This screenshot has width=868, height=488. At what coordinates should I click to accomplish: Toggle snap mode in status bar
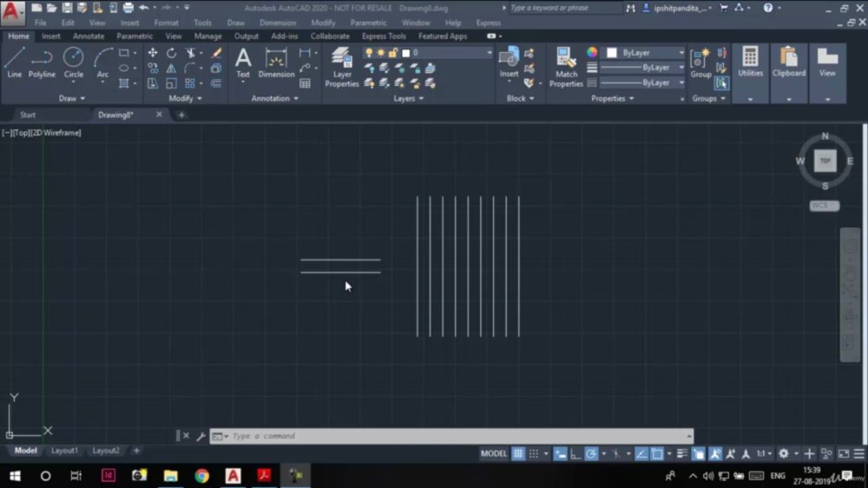coord(534,453)
